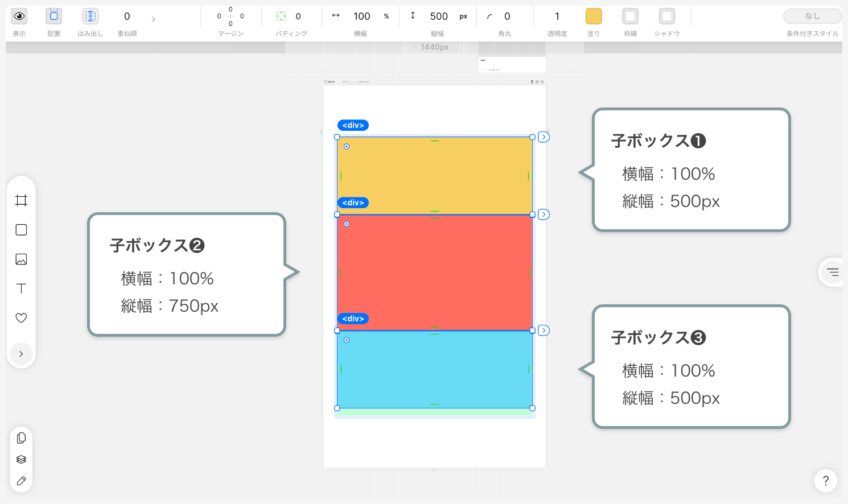848x504 pixels.
Task: Toggle the 表示 eye visibility icon
Action: point(19,16)
